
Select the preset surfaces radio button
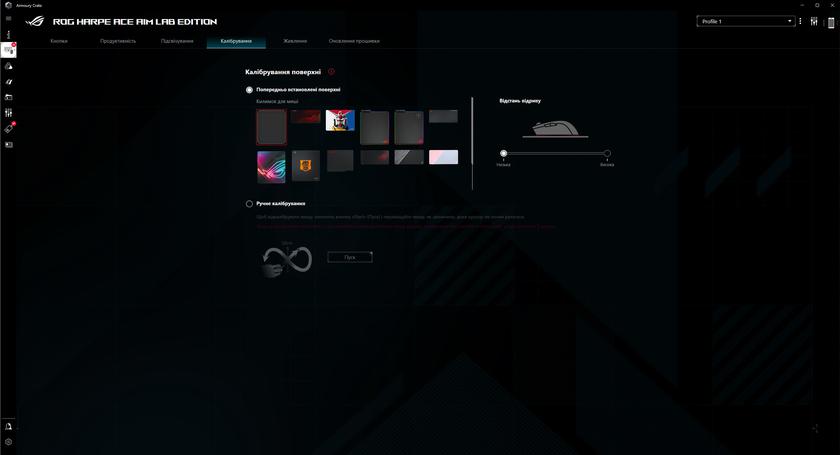click(249, 89)
